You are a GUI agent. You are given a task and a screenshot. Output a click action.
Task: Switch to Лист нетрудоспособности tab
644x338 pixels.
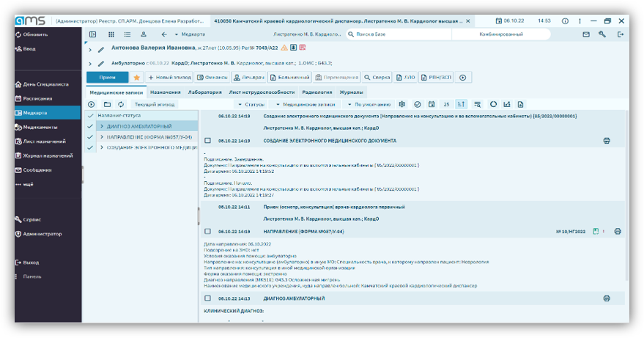click(262, 92)
